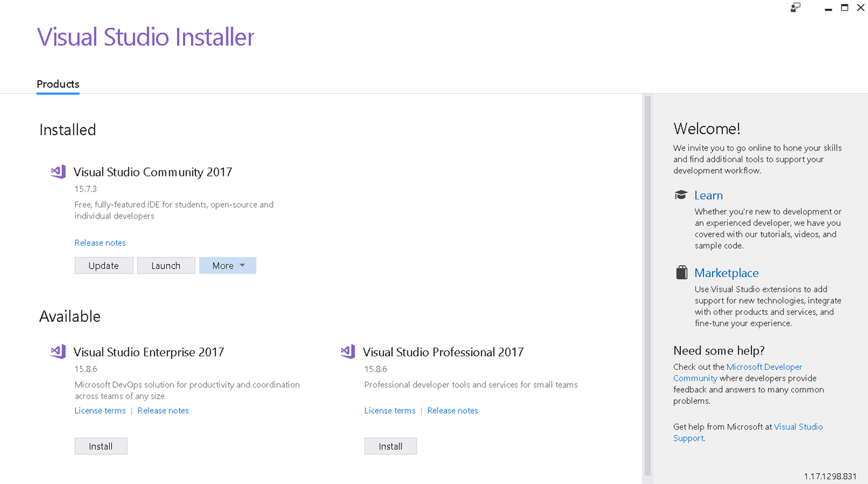The width and height of the screenshot is (868, 484).
Task: Click the Visual Studio Enterprise 2017 title
Action: tap(149, 352)
